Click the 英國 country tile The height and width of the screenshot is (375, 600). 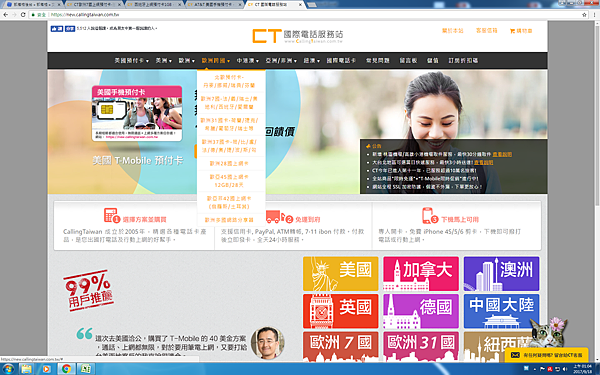[x=341, y=311]
